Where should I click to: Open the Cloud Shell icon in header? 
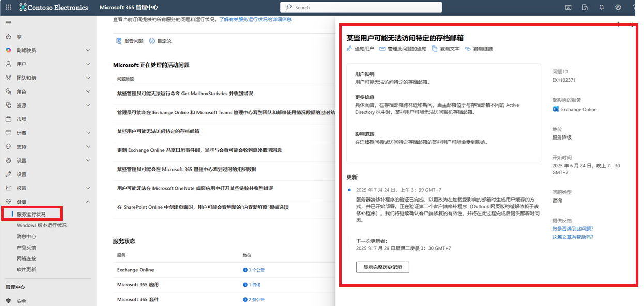568,7
